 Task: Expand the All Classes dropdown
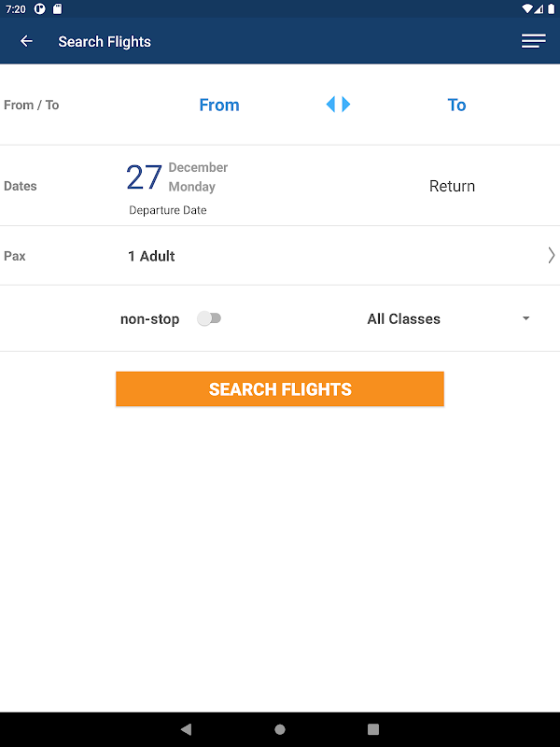pos(449,318)
